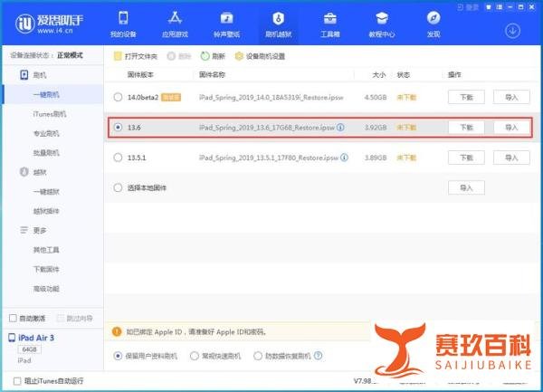543x392 pixels.
Task: Select the 选择本地固件 radio button
Action: [118, 187]
